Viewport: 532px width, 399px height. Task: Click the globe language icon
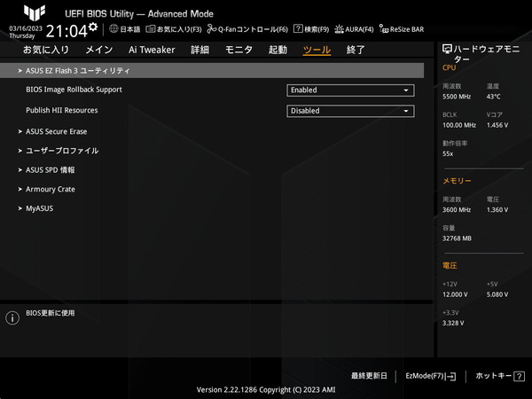click(x=113, y=29)
